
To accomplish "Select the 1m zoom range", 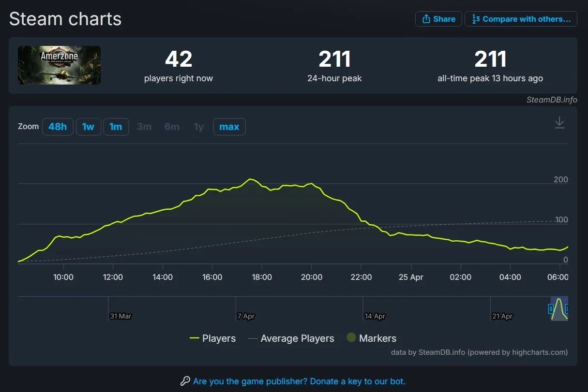I will tap(116, 127).
